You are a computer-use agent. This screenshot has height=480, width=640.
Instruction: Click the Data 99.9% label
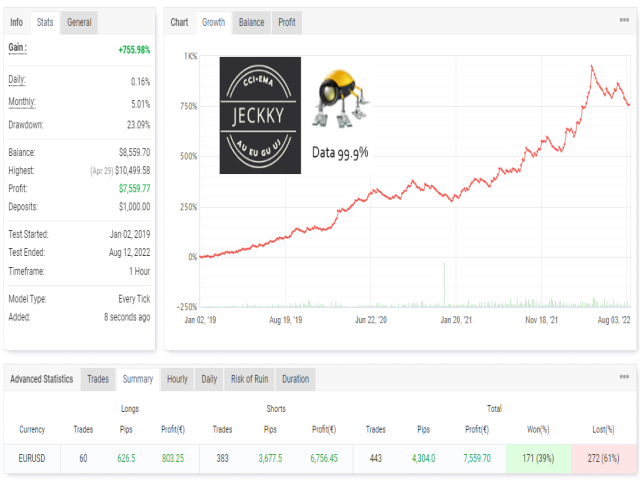click(340, 153)
